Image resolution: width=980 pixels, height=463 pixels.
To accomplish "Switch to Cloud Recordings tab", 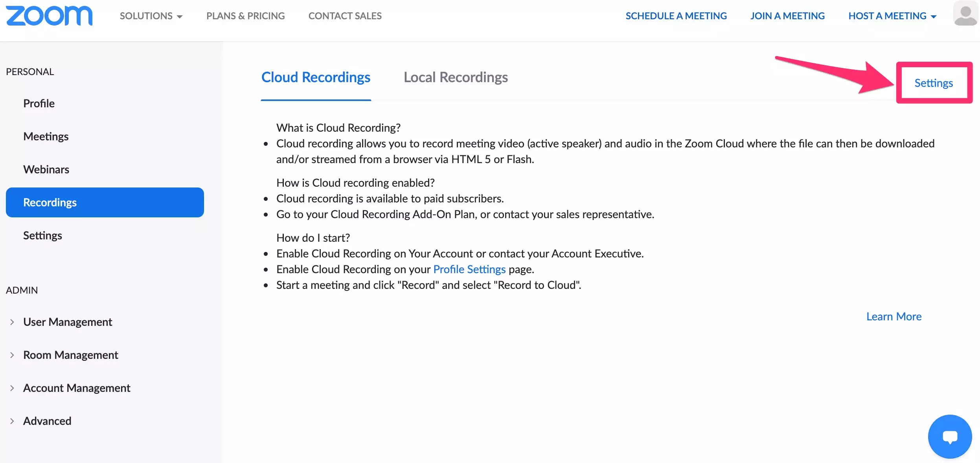I will [316, 77].
